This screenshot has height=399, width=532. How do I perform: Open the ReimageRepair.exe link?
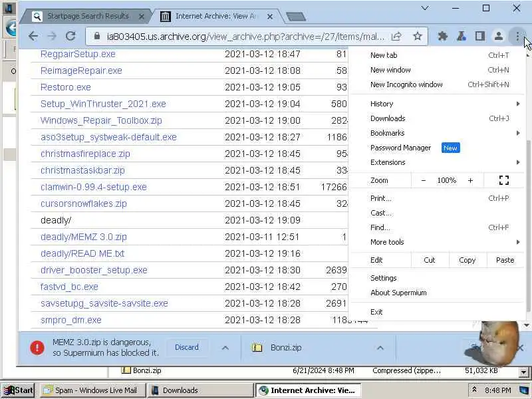(x=81, y=70)
